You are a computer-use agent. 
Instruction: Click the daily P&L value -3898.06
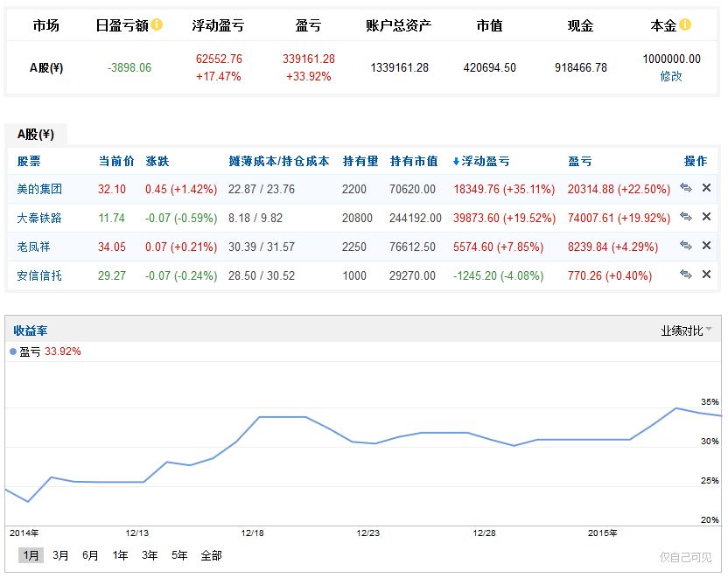pyautogui.click(x=129, y=67)
